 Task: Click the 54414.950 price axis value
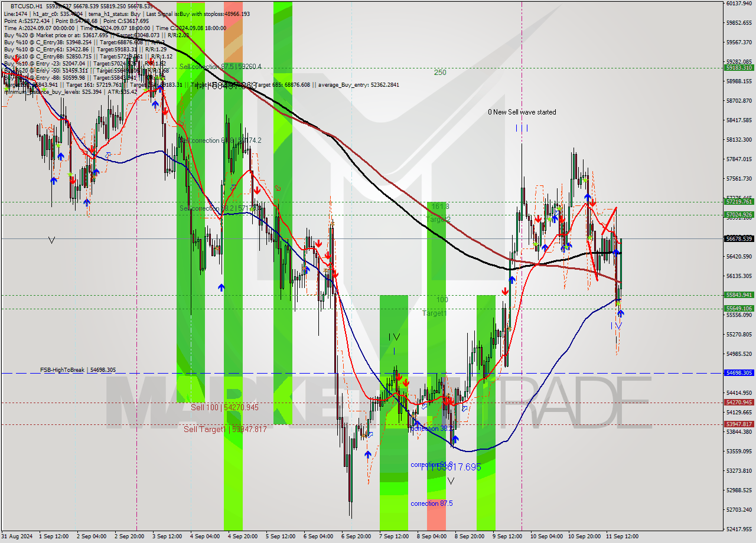tap(739, 392)
